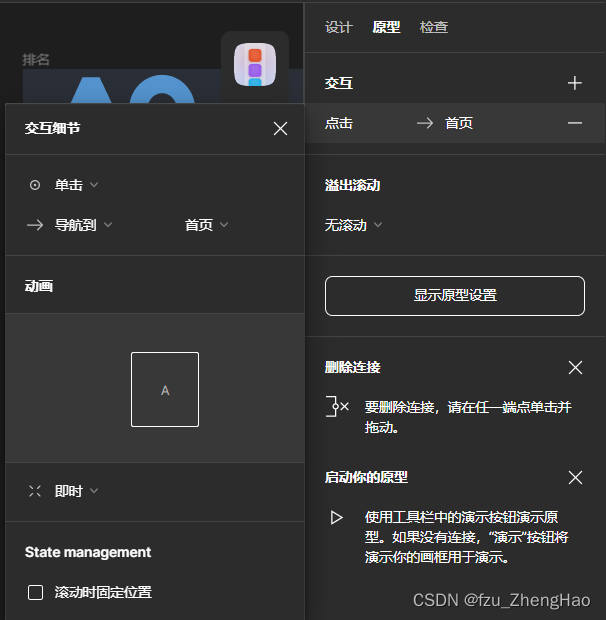Click the arrow in the 点击 → 首页 row
Screen dimensions: 606x620
[425, 123]
